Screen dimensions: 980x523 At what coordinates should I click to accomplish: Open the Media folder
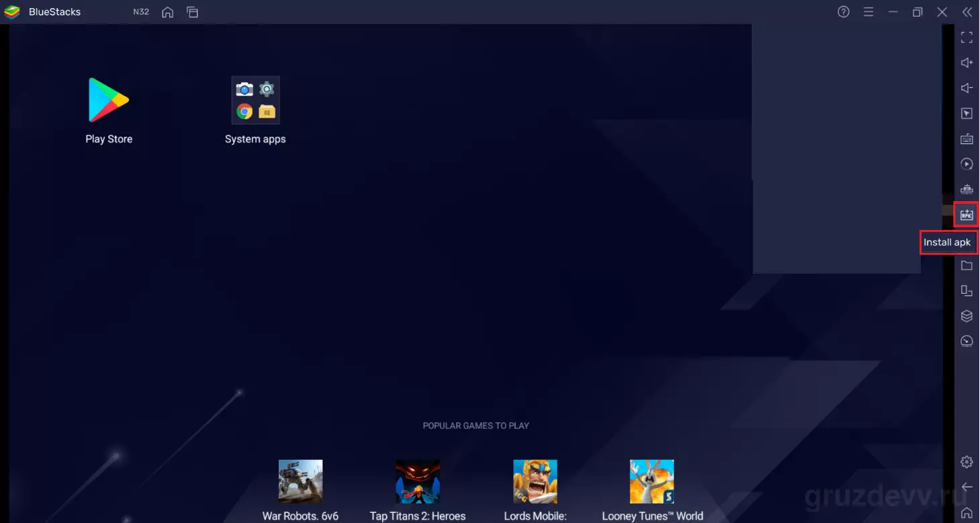tap(967, 266)
